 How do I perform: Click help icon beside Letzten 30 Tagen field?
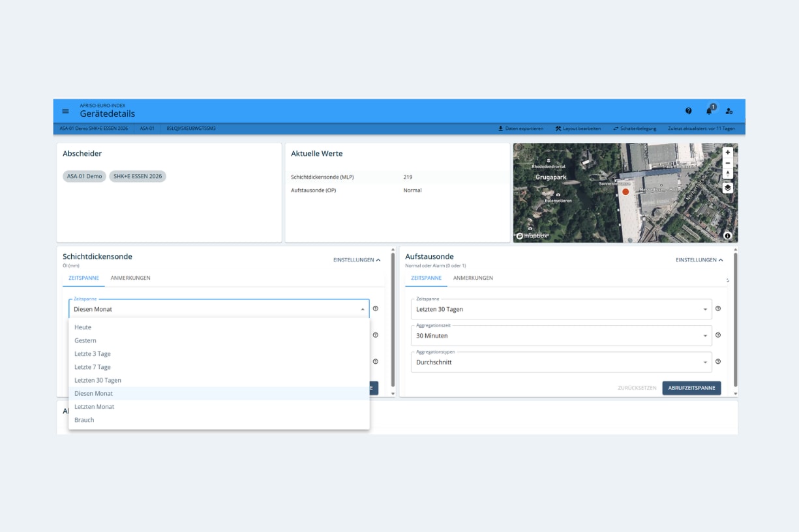(718, 308)
